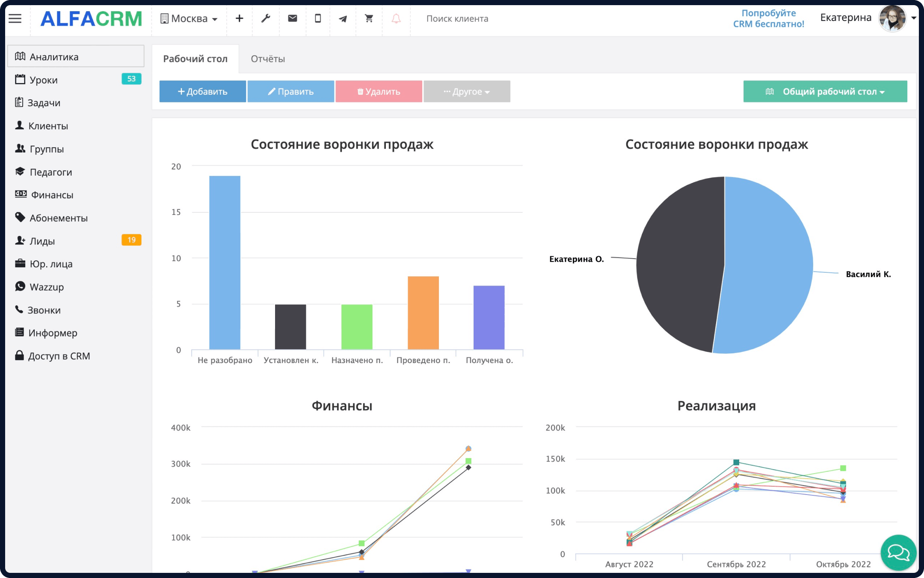This screenshot has height=578, width=924.
Task: Click the Поиск клиента search field
Action: pyautogui.click(x=457, y=18)
